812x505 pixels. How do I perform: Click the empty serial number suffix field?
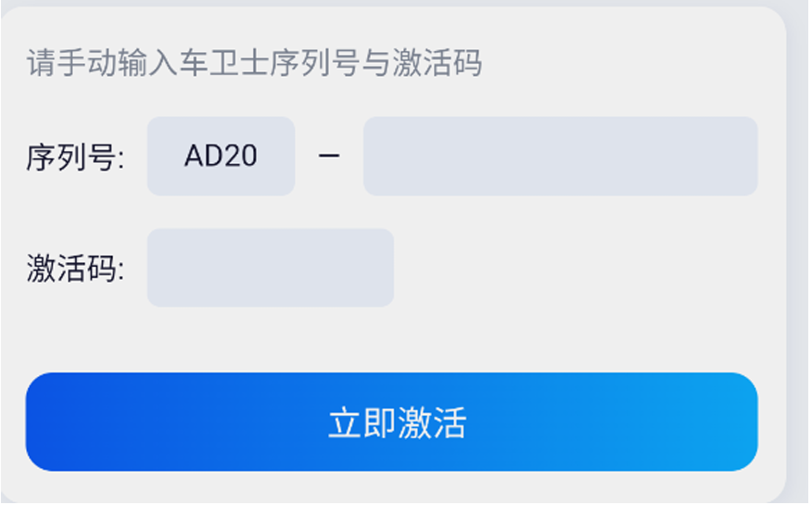pos(560,157)
